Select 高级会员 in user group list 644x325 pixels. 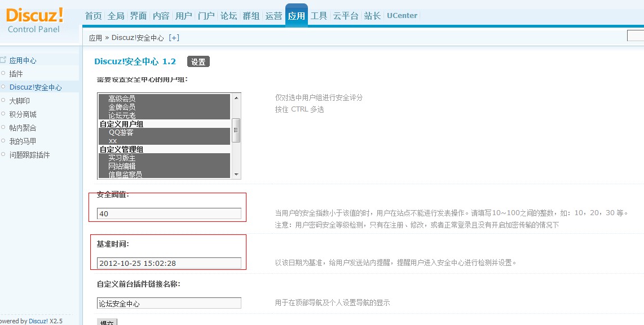tap(164, 99)
